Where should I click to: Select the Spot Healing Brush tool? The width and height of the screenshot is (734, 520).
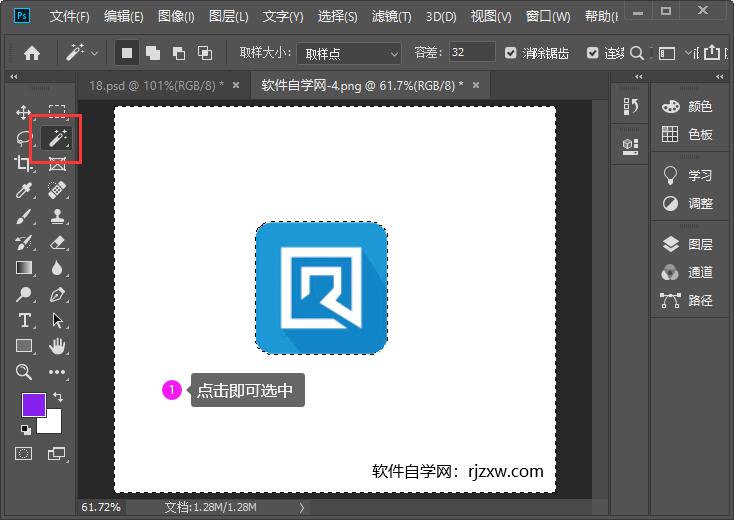[x=57, y=190]
